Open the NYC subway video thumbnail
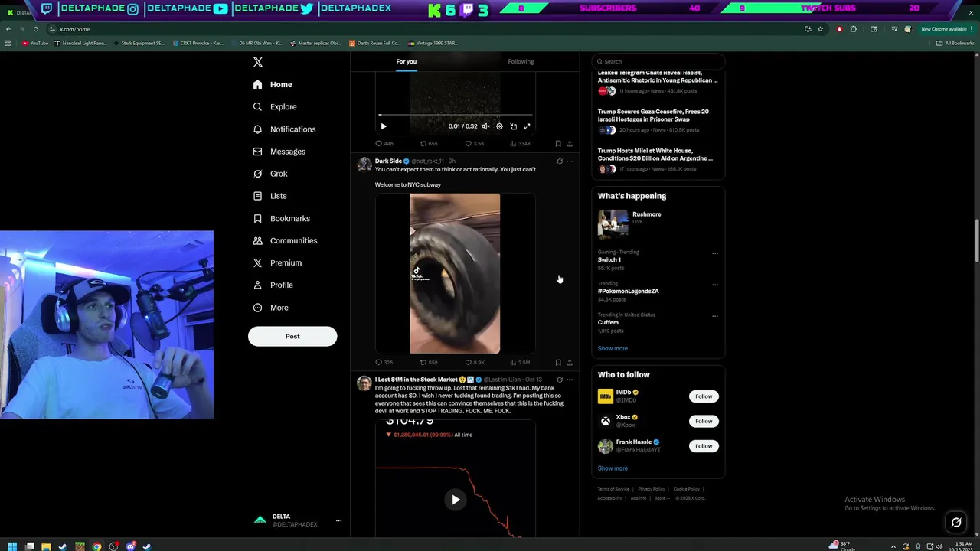The height and width of the screenshot is (551, 980). point(455,274)
